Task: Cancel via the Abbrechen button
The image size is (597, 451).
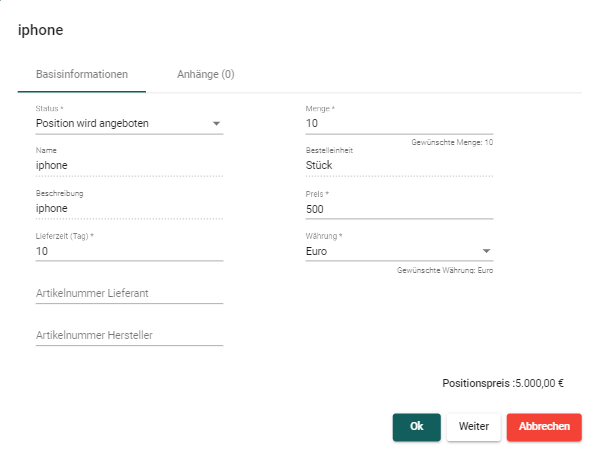Action: tap(544, 427)
